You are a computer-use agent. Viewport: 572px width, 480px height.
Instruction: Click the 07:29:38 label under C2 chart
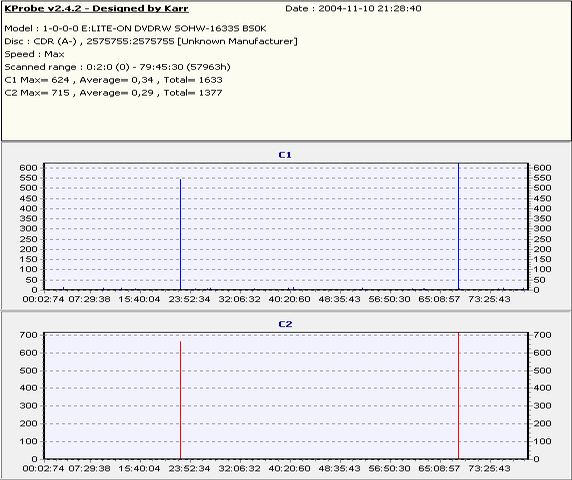pyautogui.click(x=89, y=468)
